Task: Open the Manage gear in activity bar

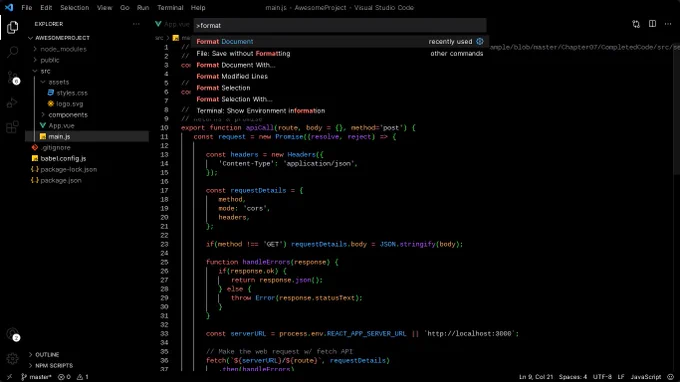Action: pyautogui.click(x=13, y=359)
